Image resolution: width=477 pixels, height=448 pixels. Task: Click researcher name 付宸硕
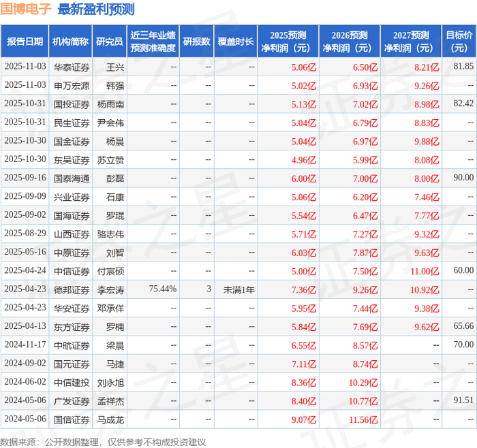tap(110, 271)
